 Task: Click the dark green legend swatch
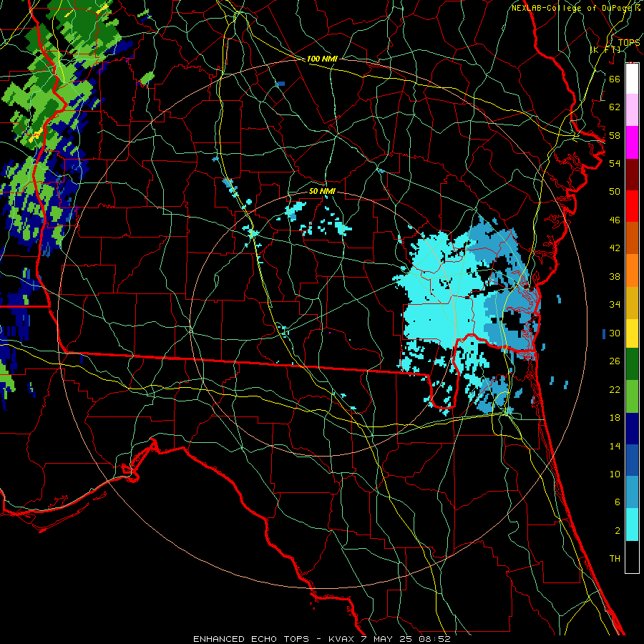tap(632, 364)
